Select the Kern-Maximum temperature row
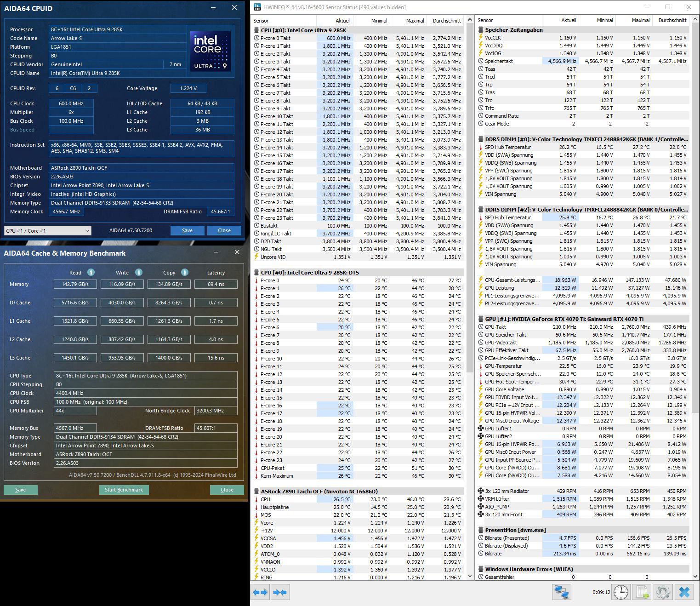 (359, 476)
